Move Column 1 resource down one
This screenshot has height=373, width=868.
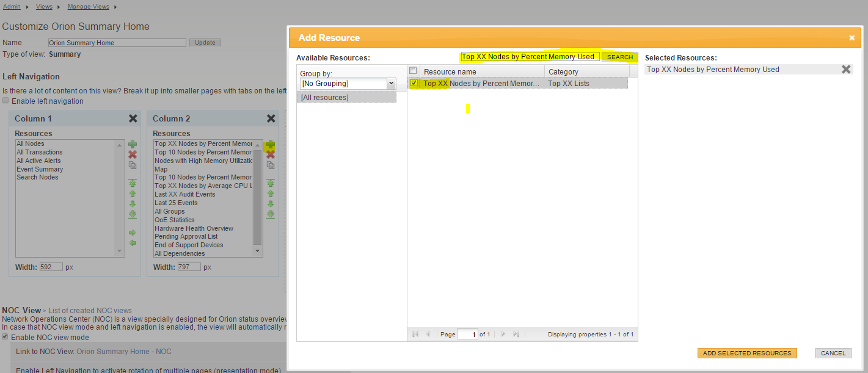coord(133,204)
